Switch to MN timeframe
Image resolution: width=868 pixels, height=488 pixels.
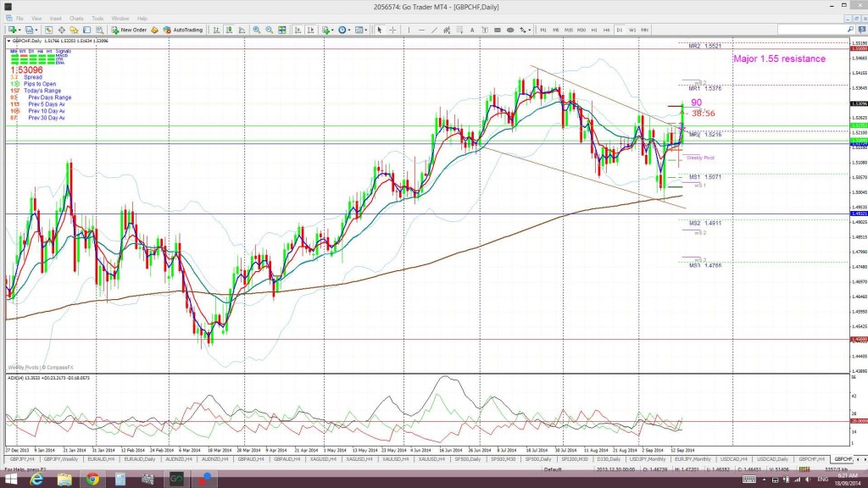pos(645,30)
